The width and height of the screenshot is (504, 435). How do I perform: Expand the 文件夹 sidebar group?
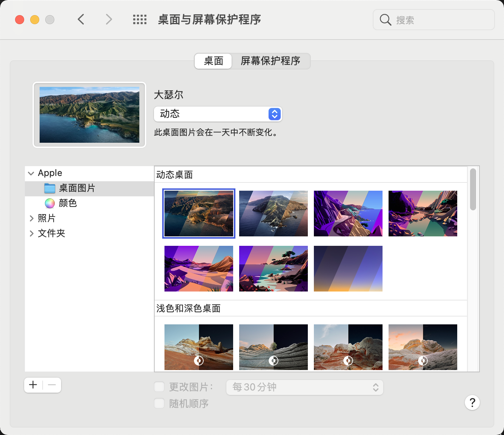[x=31, y=233]
